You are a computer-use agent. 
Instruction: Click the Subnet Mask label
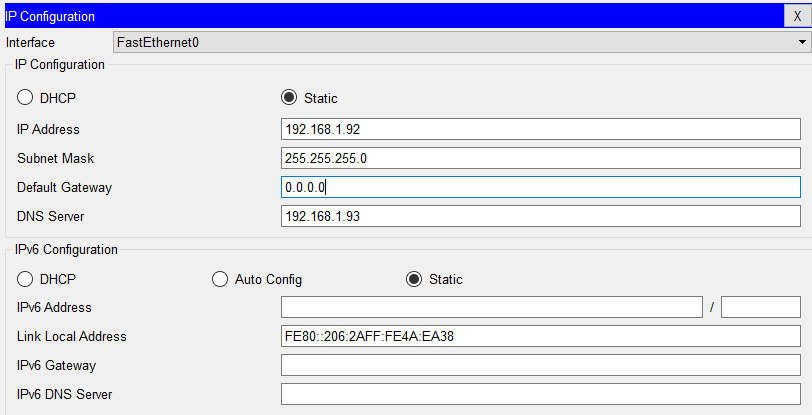[x=55, y=159]
